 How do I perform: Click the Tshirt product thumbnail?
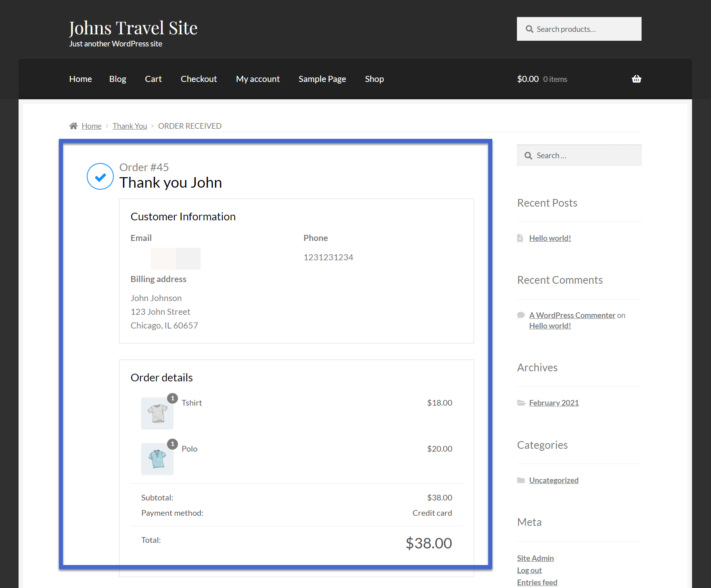coord(157,413)
